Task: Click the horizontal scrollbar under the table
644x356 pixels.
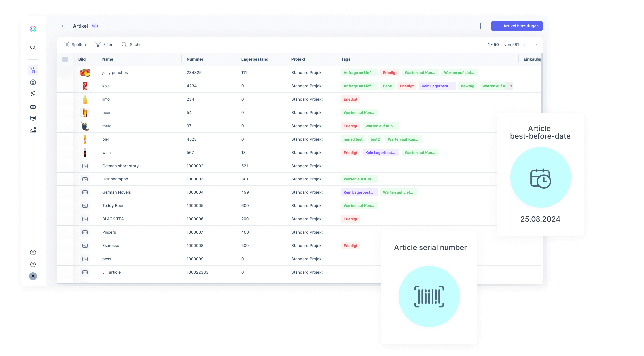Action: tap(219, 284)
